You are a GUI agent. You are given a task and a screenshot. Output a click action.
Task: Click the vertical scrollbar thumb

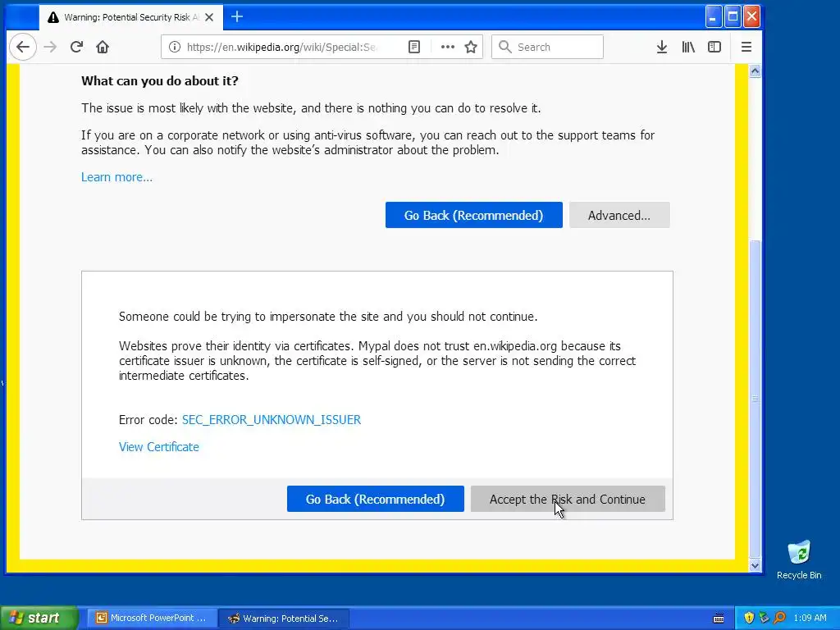pos(755,399)
